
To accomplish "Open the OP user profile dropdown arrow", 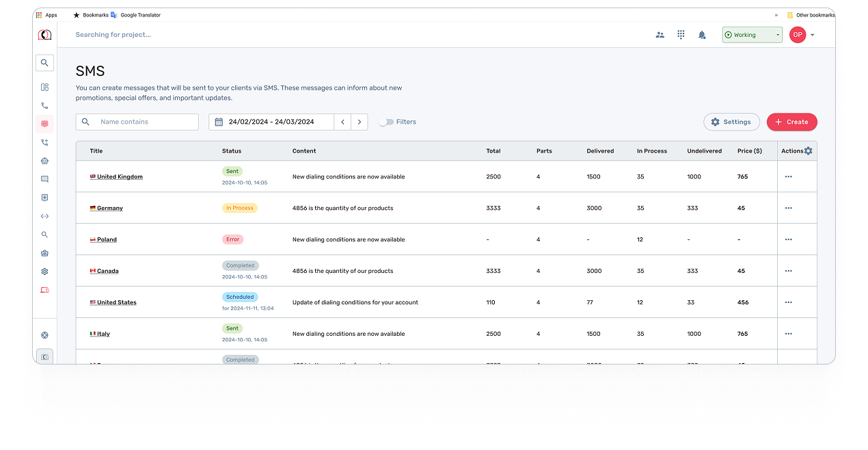I will [812, 35].
